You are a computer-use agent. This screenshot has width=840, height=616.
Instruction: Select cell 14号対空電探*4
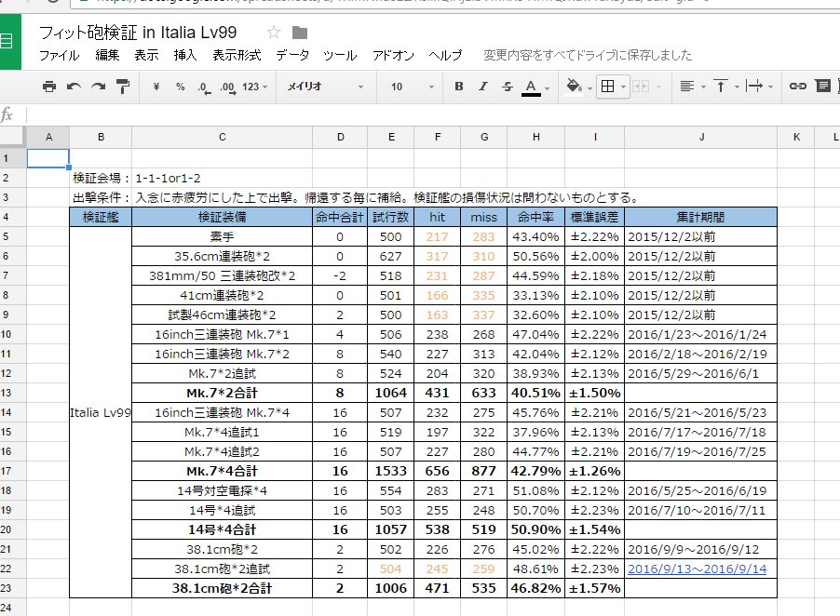pyautogui.click(x=223, y=490)
